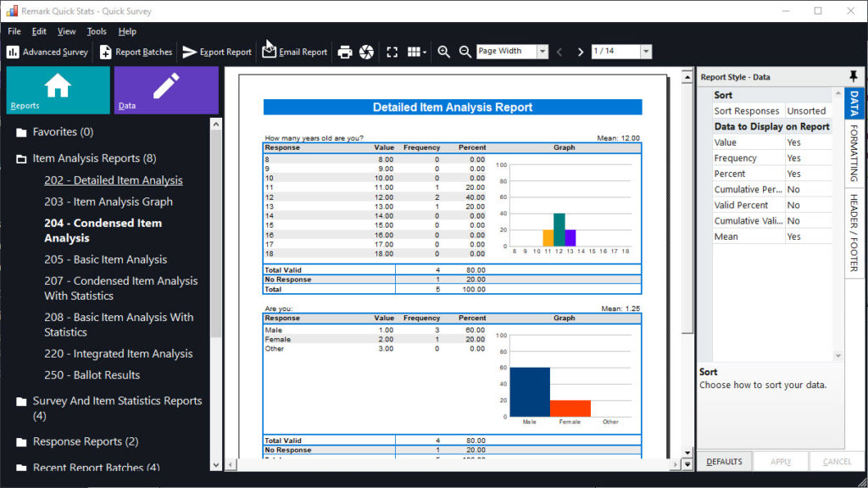Select the 204 - Condensed Item Analysis report
The height and width of the screenshot is (488, 868).
[103, 230]
